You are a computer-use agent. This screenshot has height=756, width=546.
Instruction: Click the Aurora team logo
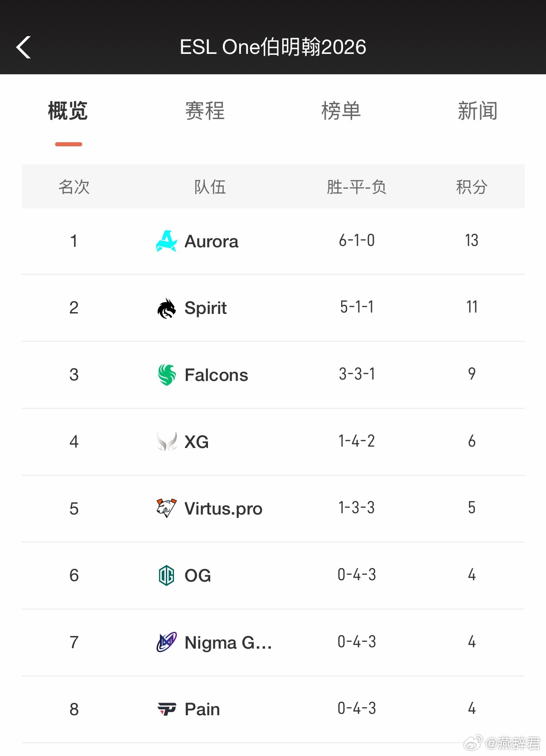166,241
